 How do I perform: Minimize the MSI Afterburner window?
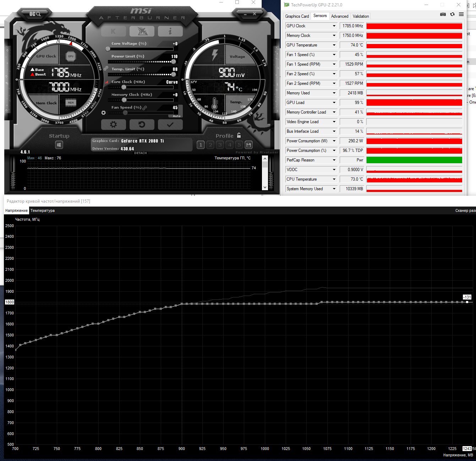click(x=245, y=14)
